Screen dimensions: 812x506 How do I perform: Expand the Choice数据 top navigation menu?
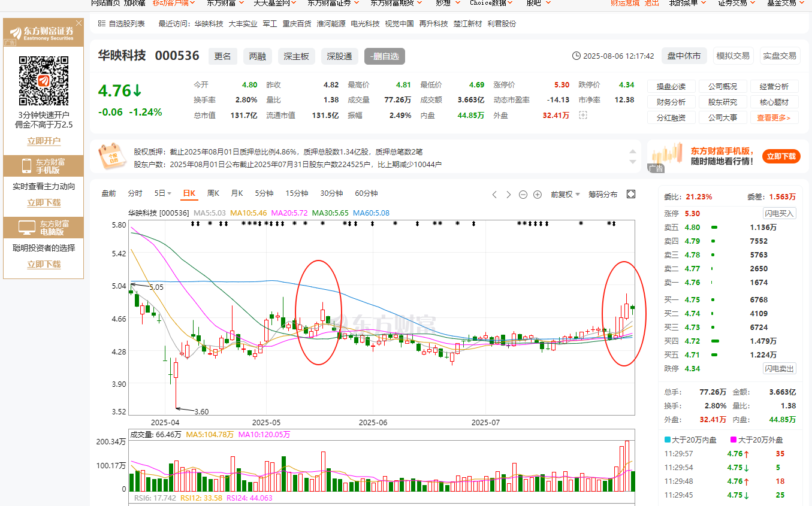tap(492, 3)
